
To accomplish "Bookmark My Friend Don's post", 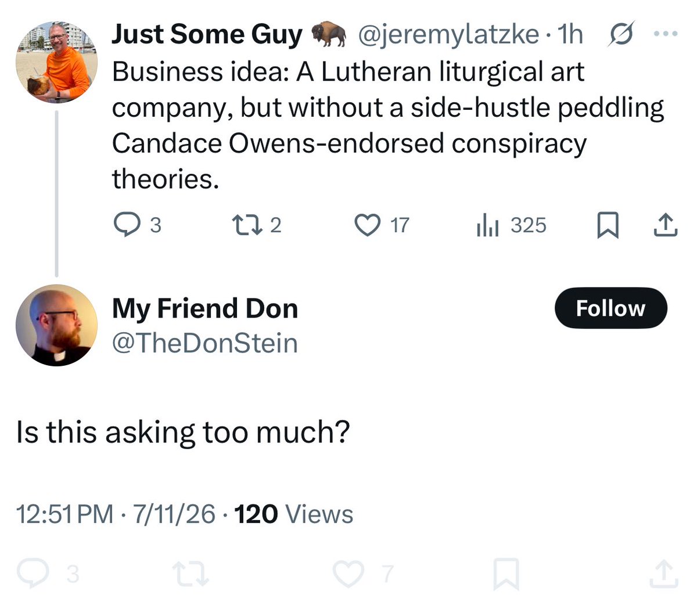I will click(505, 574).
